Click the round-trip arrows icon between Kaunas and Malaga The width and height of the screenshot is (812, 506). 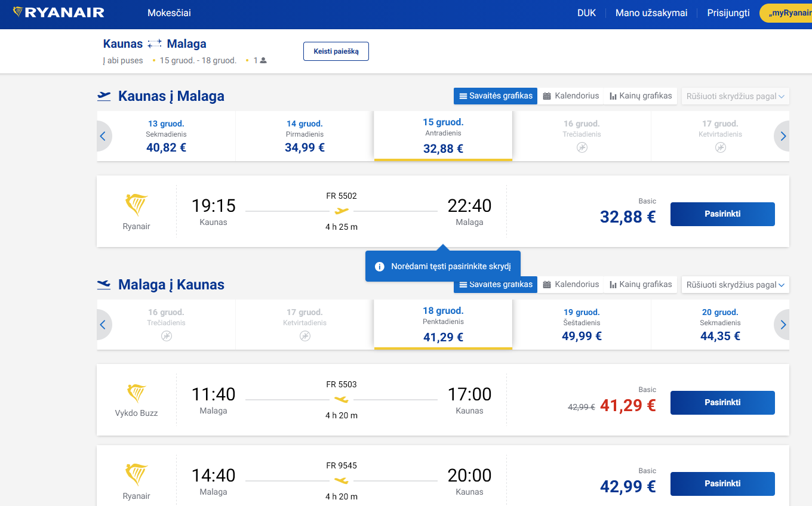155,44
